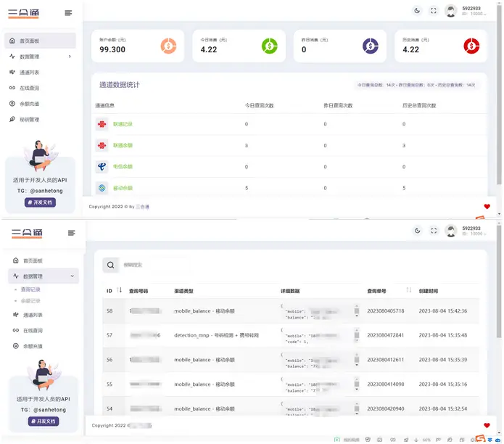This screenshot has width=504, height=444.
Task: Click 开发文档 button in lower records view sidebar
Action: pyautogui.click(x=44, y=422)
